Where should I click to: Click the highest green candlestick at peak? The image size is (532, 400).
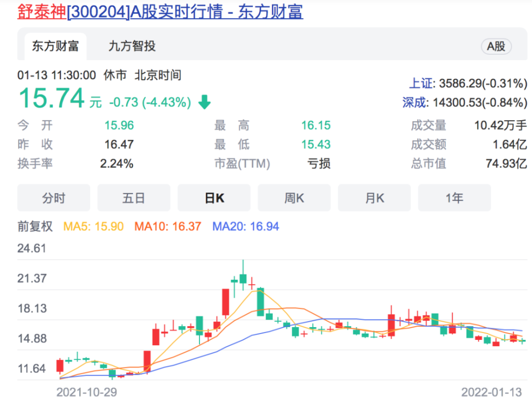[243, 277]
